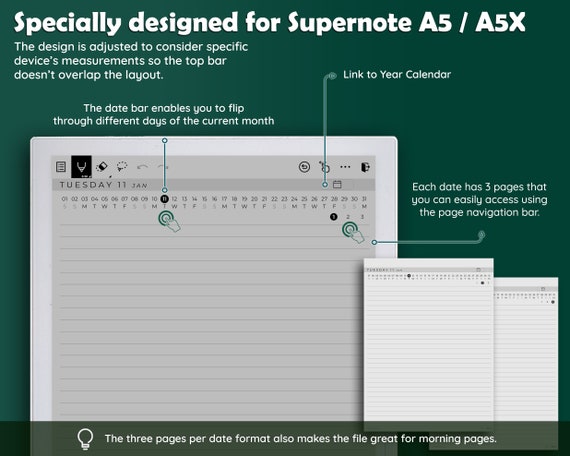Go to date 02 in date bar
The width and height of the screenshot is (570, 456).
pyautogui.click(x=75, y=199)
